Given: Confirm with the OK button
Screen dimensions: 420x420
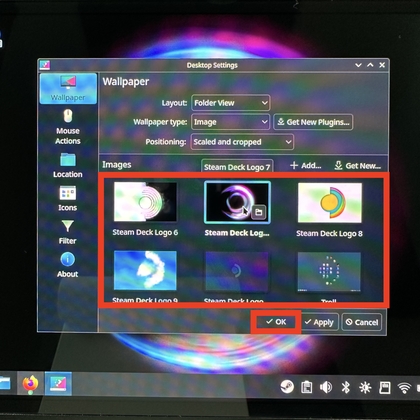Looking at the screenshot, I should tap(276, 322).
